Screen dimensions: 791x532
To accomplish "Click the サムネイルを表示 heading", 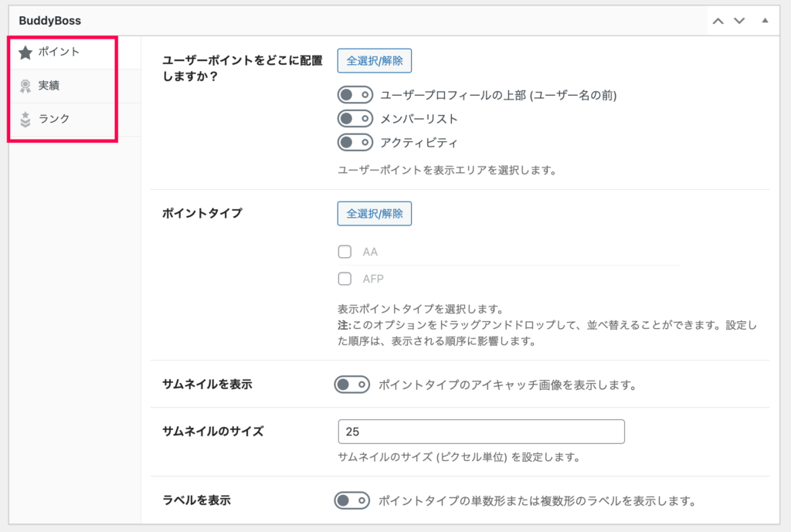I will (207, 385).
